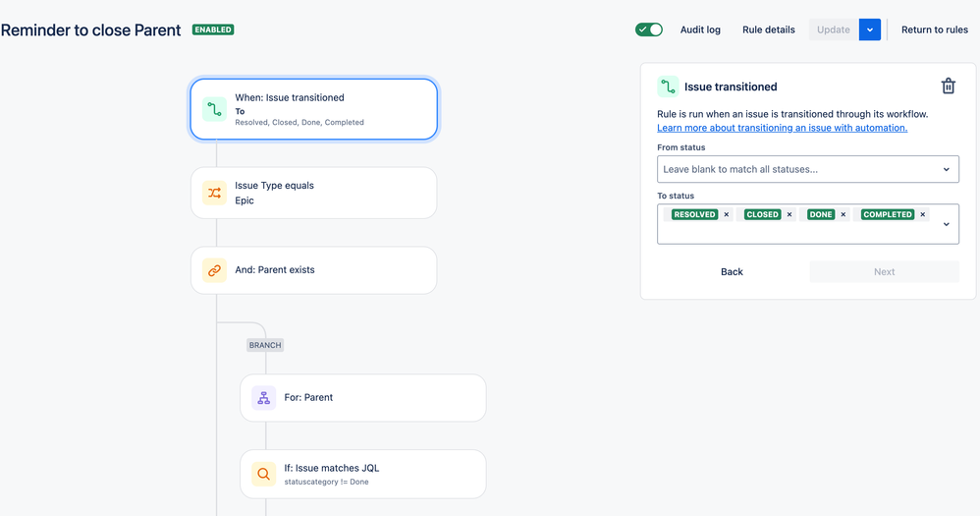The height and width of the screenshot is (516, 980).
Task: Click the statuscategory != Done text
Action: point(326,482)
